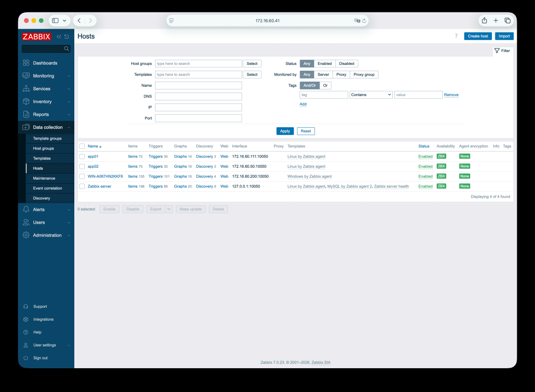Viewport: 535px width, 392px height.
Task: Apply the host filter
Action: [x=285, y=131]
